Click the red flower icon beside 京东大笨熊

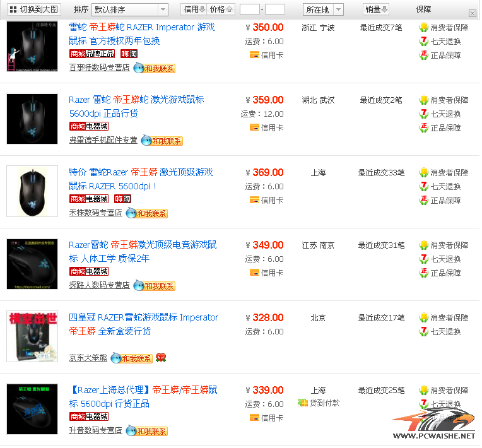click(161, 358)
